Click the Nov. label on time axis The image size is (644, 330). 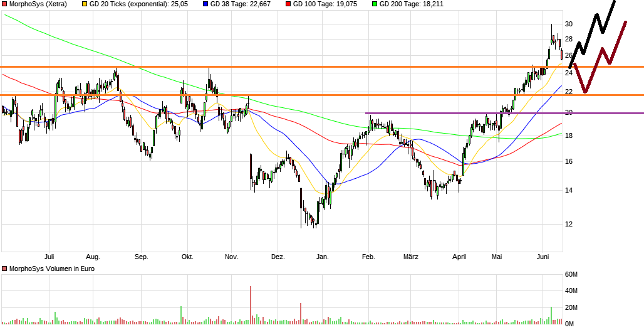pos(232,257)
